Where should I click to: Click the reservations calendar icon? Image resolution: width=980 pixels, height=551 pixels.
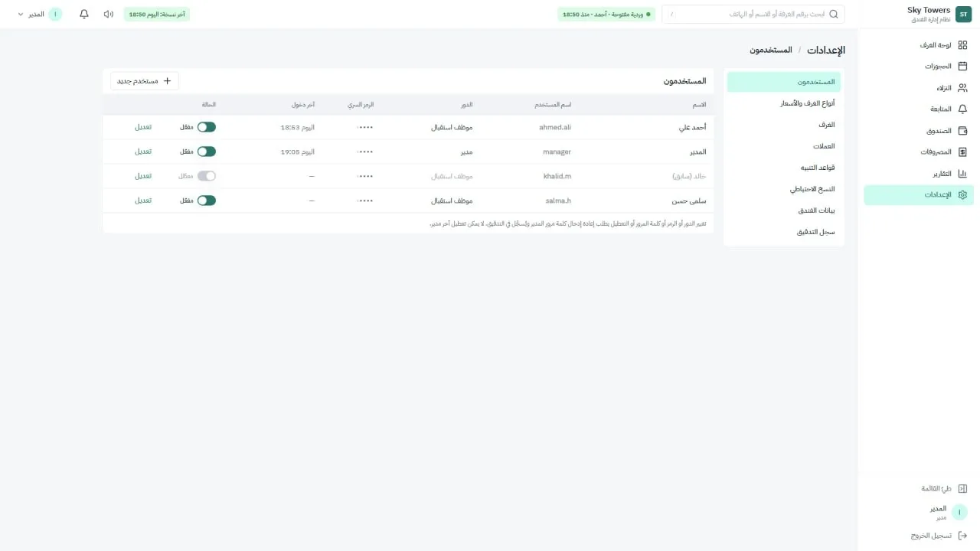coord(962,67)
